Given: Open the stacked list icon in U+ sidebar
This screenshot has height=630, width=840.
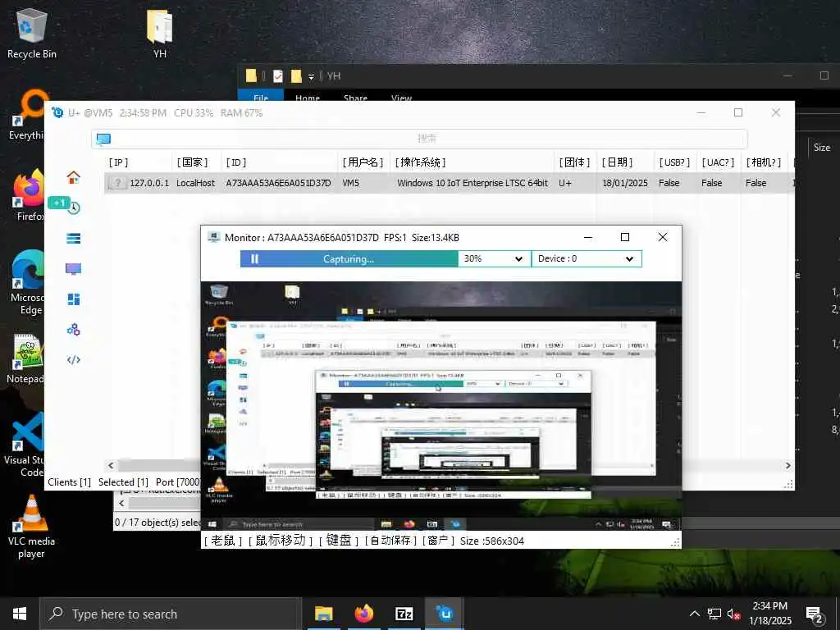Looking at the screenshot, I should point(73,239).
